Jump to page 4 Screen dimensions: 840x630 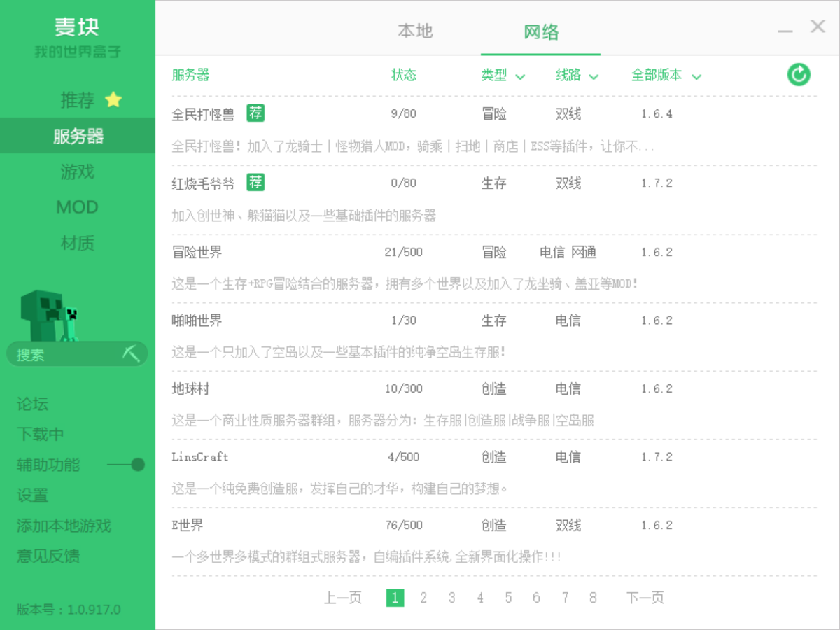pyautogui.click(x=480, y=598)
